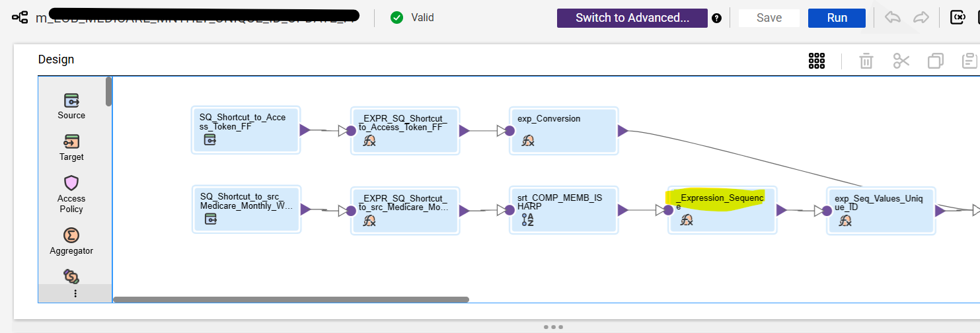Click the parameters icon right of redo
This screenshot has height=333, width=980.
point(958,18)
